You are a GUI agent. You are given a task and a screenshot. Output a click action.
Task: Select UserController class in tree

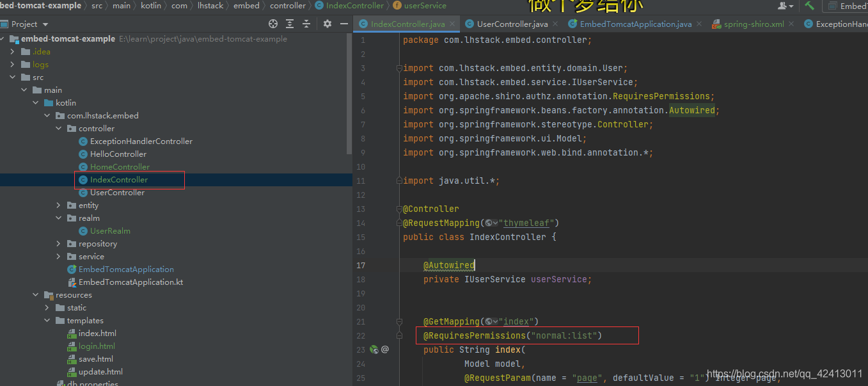[x=117, y=193]
